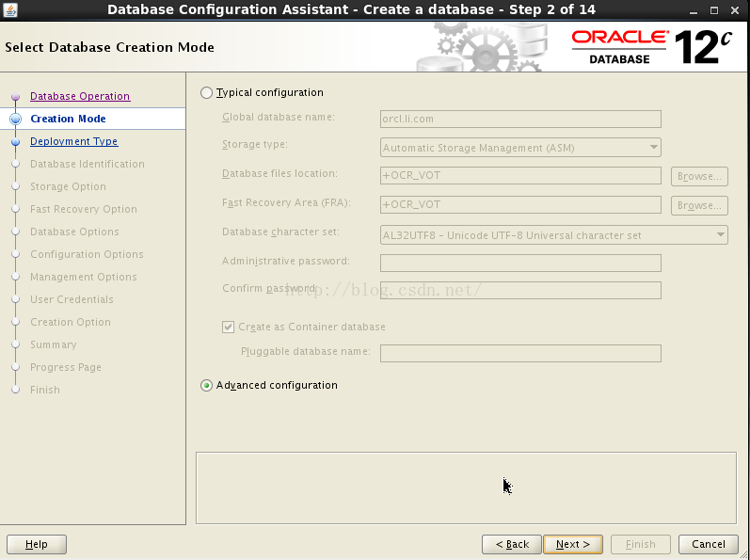Click the Administrative password field
Screen dimensions: 750x560
[520, 263]
